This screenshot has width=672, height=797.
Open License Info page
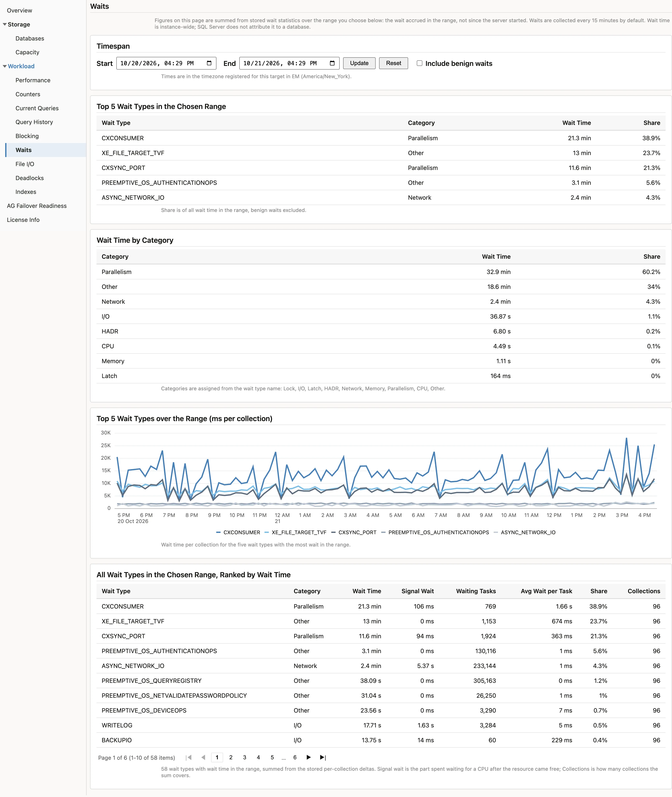(23, 220)
